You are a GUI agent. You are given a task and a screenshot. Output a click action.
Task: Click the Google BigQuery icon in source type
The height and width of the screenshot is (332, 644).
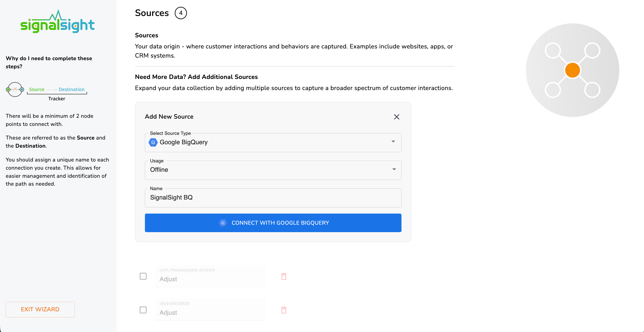(x=153, y=143)
